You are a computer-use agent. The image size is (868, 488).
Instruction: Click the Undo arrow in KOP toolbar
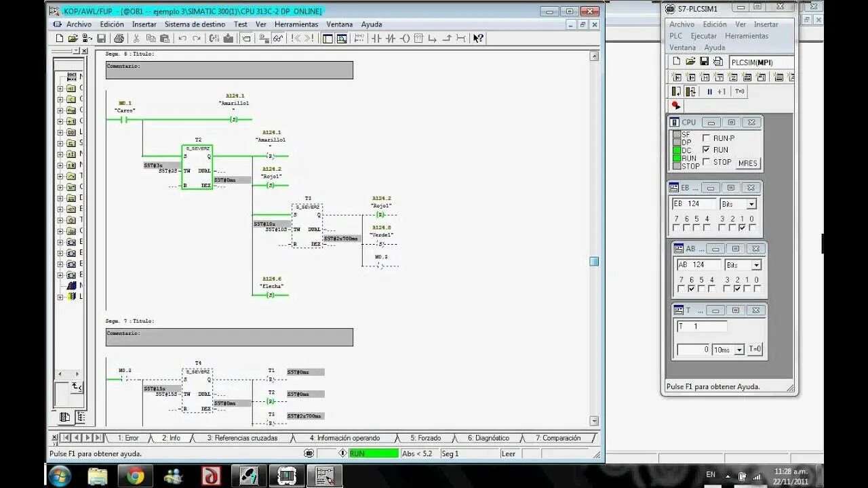182,39
